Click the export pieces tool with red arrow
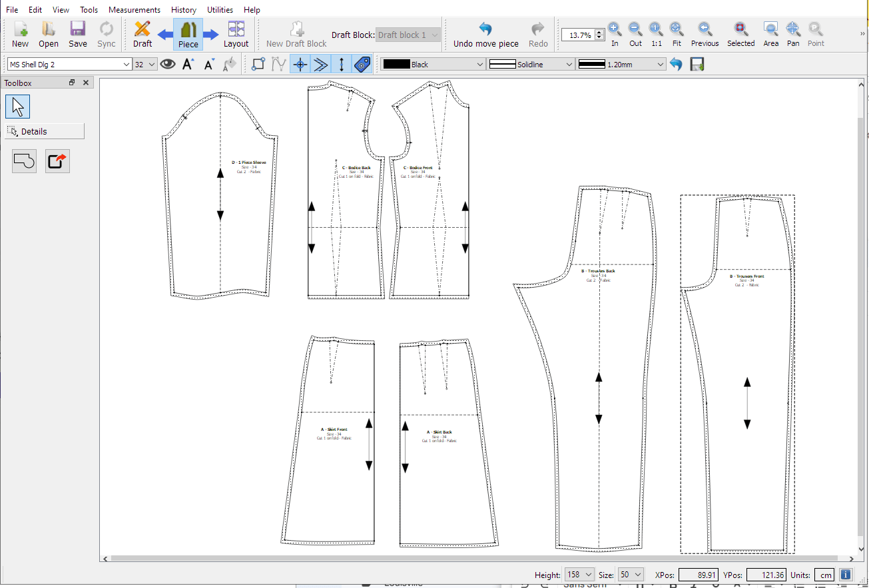Viewport: 869px width, 588px height. coord(57,161)
